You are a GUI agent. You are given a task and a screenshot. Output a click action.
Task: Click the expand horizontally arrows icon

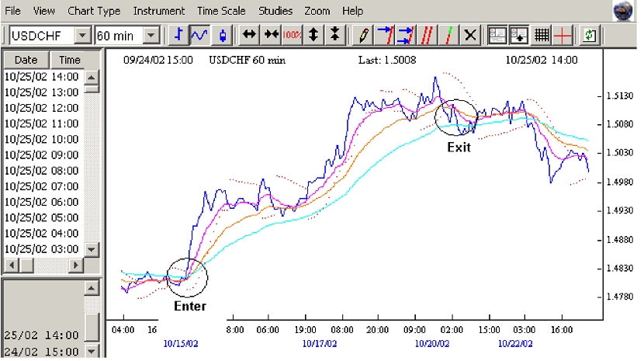tap(249, 34)
